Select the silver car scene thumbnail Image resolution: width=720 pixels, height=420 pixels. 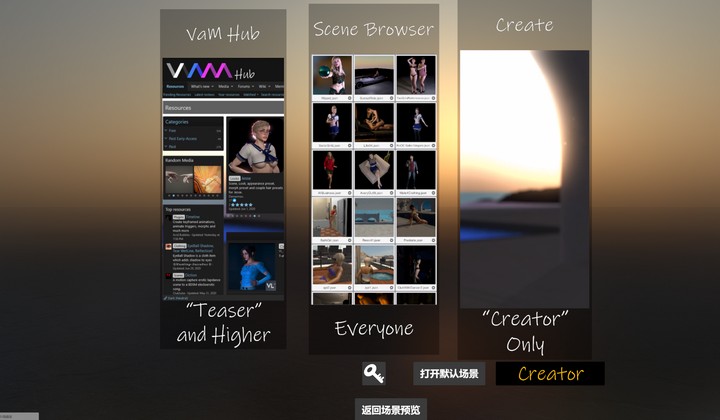pos(374,75)
